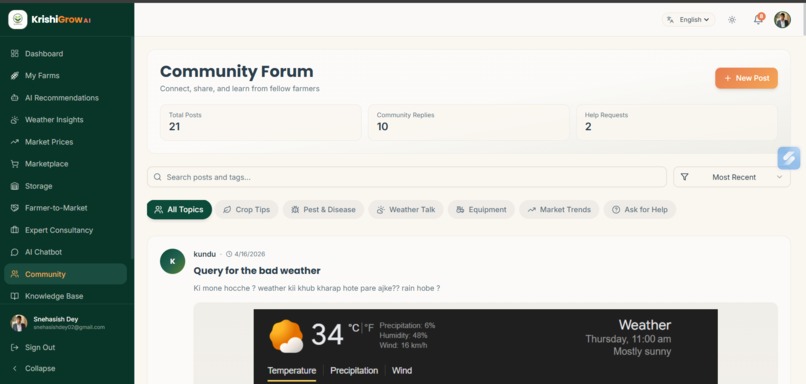The image size is (806, 384).
Task: Open Storage in the sidebar
Action: coord(66,186)
